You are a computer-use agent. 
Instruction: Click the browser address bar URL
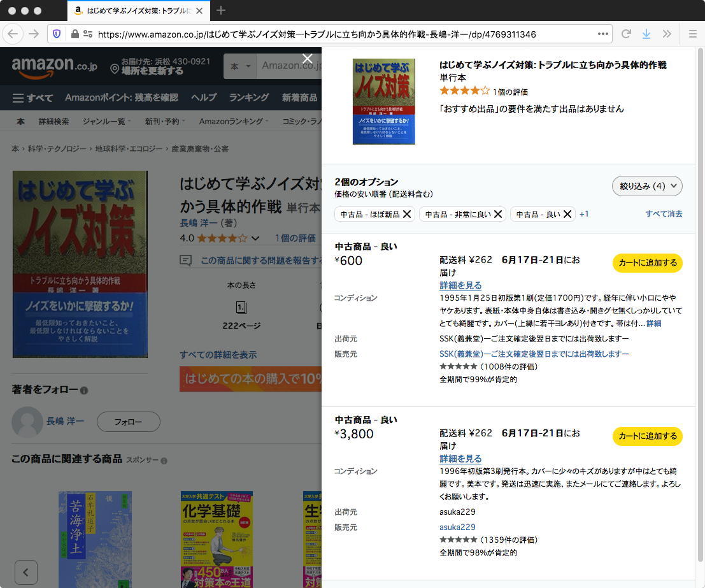[x=317, y=34]
